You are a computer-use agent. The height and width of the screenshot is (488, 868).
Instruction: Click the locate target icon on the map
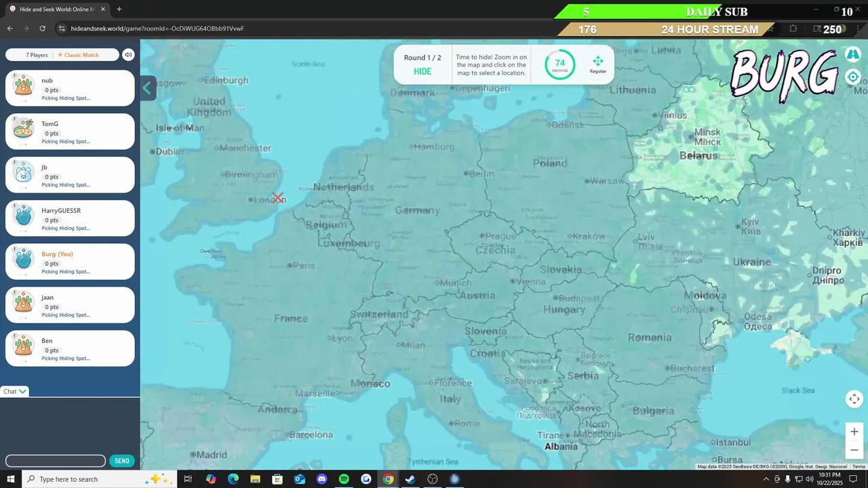pyautogui.click(x=852, y=77)
